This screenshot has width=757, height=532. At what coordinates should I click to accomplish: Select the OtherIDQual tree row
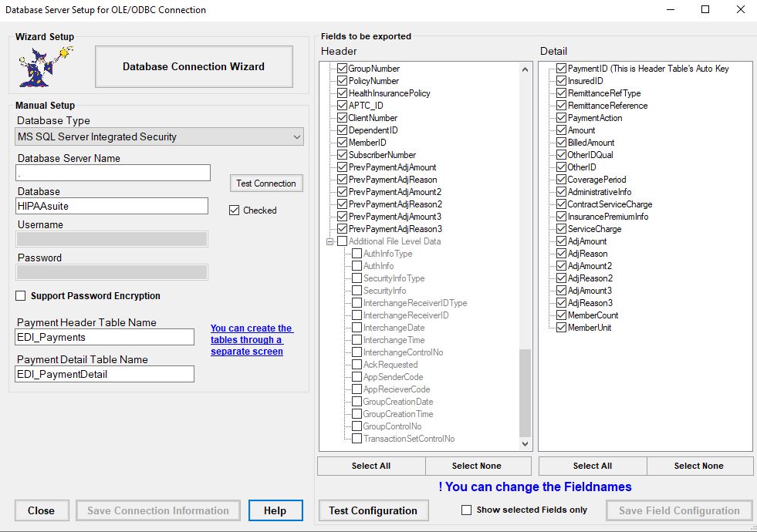click(590, 155)
